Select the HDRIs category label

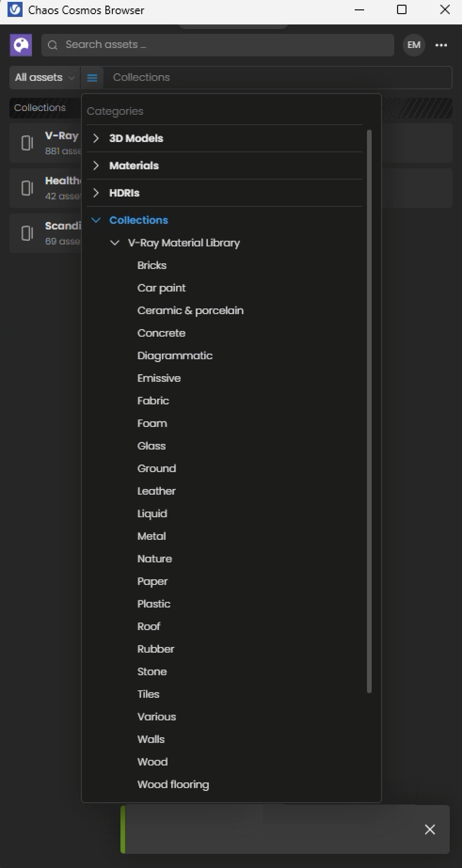point(124,193)
